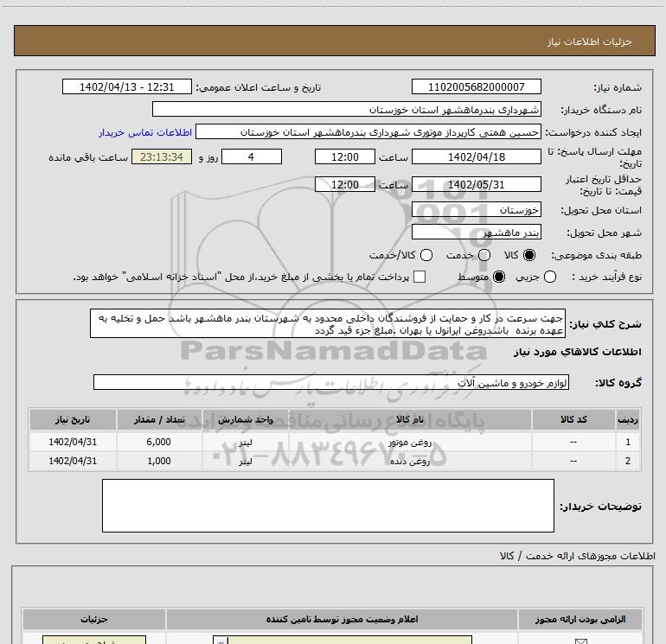
Task: Click the واحد شمارش column header
Action: click(246, 419)
